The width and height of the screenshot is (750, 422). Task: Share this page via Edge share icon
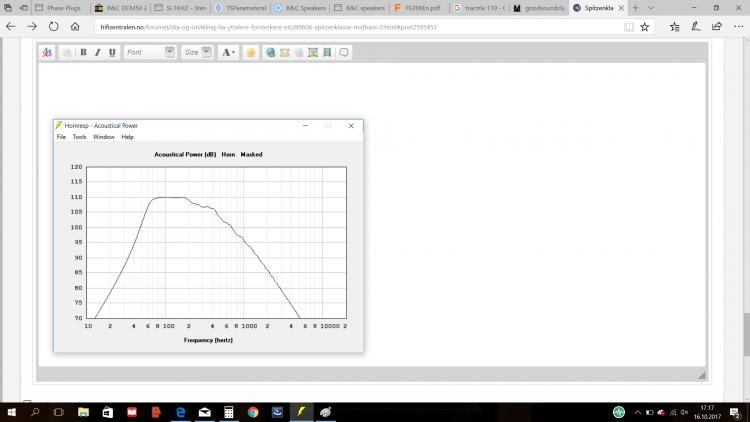tap(717, 27)
